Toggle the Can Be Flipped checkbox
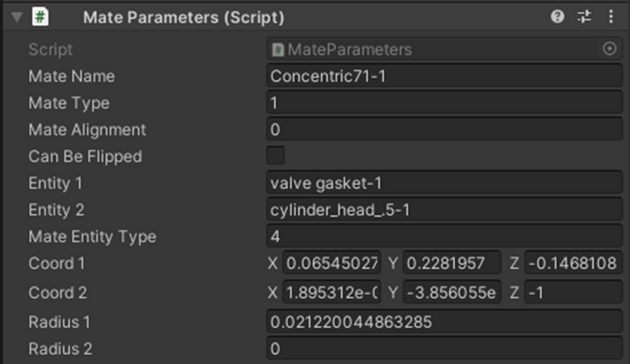Screen dimensions: 630x364 coord(275,156)
